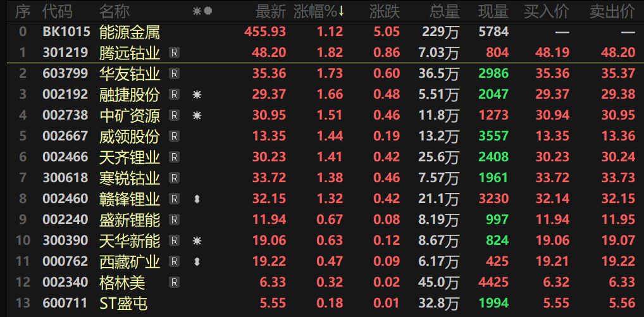Sort by 涨幅% column header
This screenshot has height=317, width=644.
pos(319,12)
